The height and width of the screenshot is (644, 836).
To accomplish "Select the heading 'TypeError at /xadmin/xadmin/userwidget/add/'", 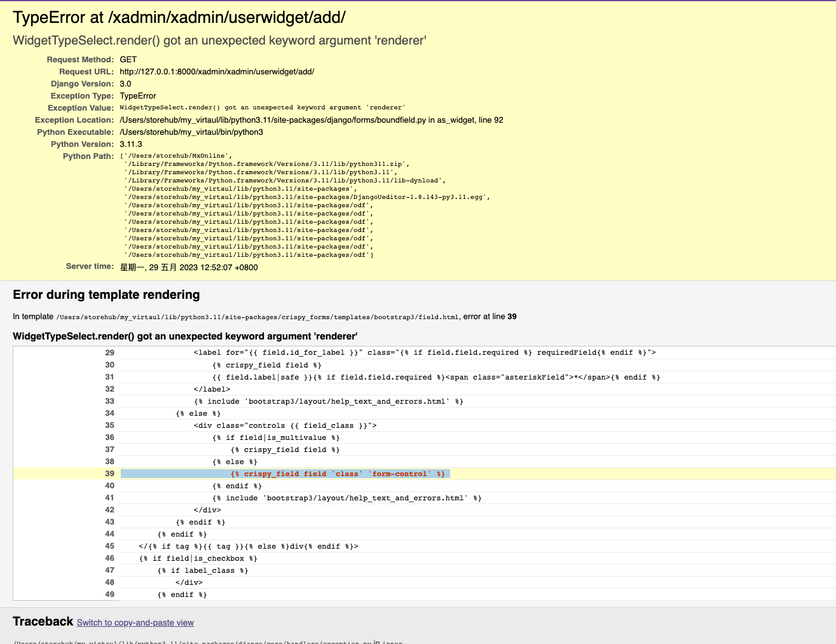I will [179, 18].
